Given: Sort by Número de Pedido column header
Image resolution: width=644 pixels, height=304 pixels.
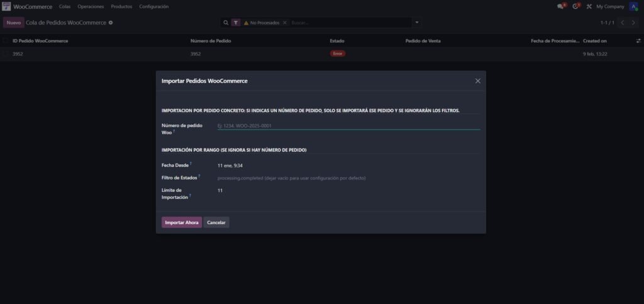Looking at the screenshot, I should pos(211,41).
